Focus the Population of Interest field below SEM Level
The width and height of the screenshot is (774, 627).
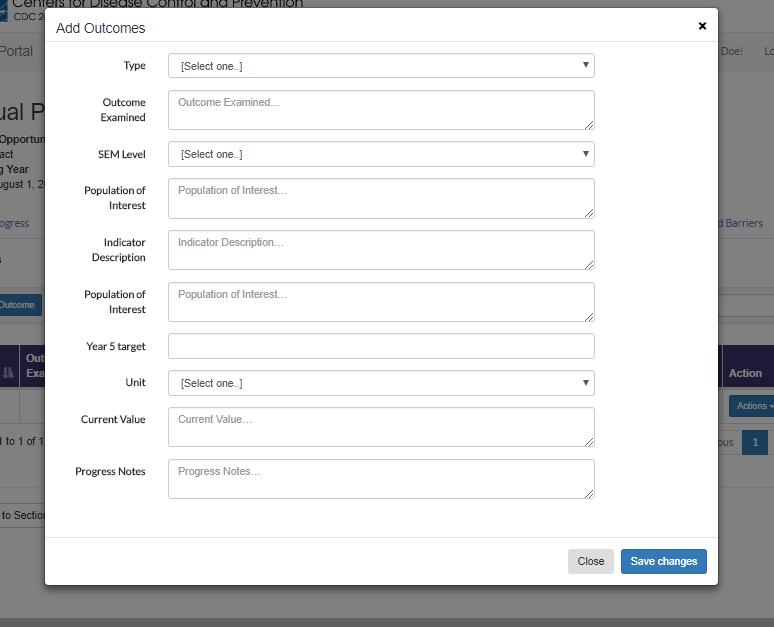[x=381, y=198]
